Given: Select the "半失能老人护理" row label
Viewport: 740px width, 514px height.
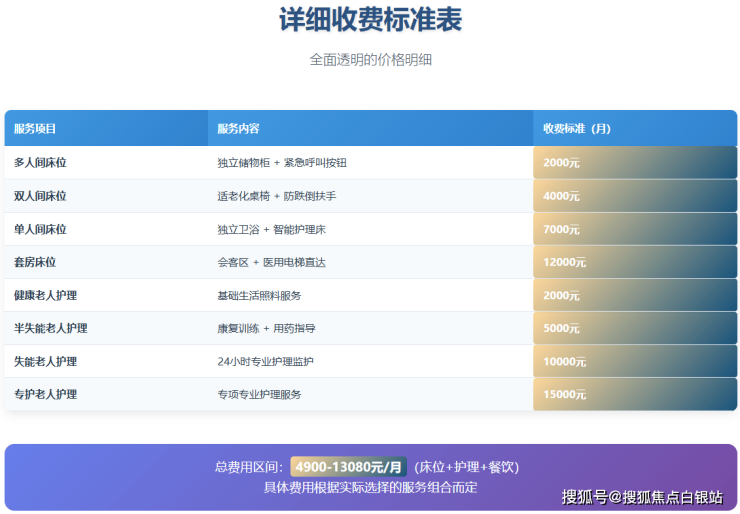Looking at the screenshot, I should 50,328.
